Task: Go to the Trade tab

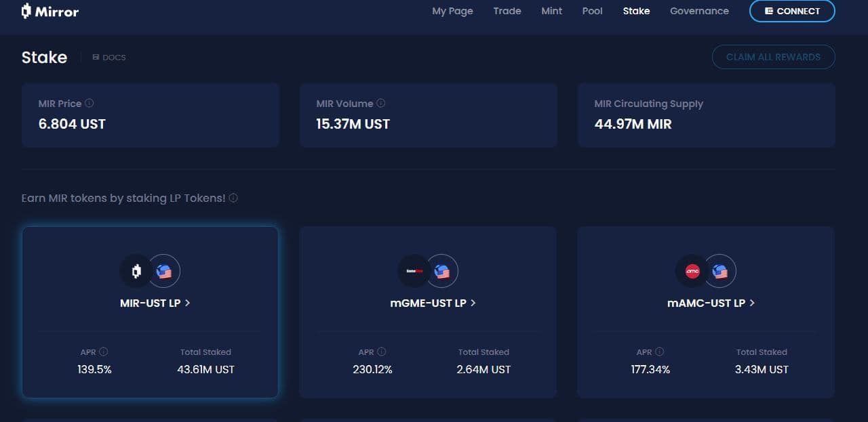Action: click(x=507, y=11)
